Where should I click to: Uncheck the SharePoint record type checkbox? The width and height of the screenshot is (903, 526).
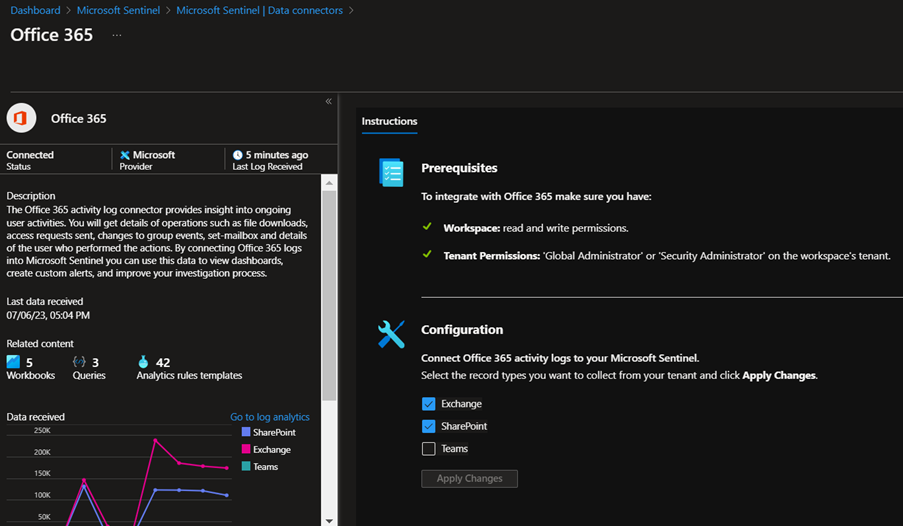[428, 426]
